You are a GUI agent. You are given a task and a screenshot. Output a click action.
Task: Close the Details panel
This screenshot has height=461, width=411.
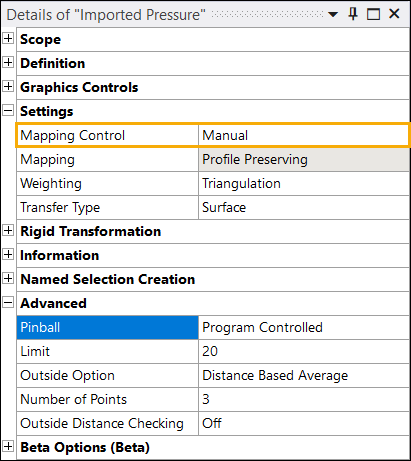394,14
